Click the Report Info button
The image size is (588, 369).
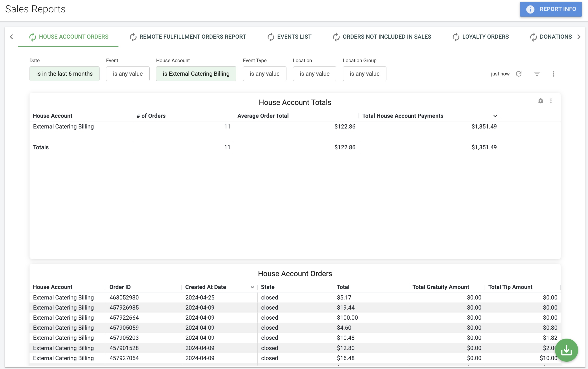tap(551, 9)
